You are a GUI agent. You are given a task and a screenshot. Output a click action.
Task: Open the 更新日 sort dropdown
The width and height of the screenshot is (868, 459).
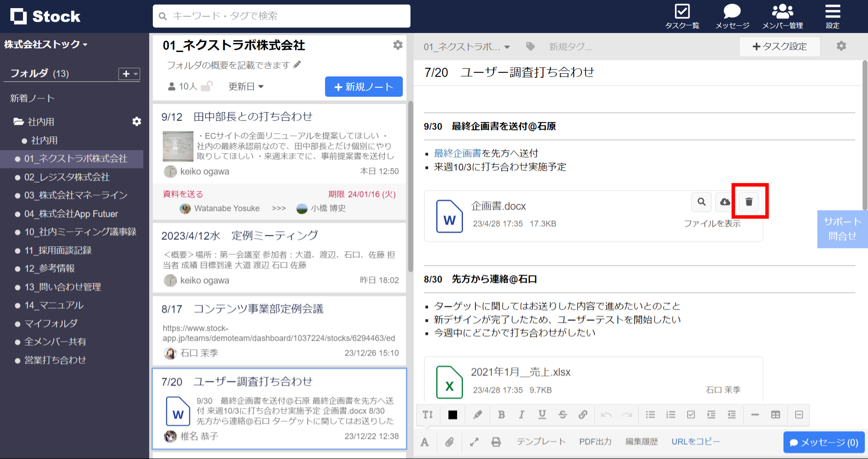pyautogui.click(x=246, y=86)
